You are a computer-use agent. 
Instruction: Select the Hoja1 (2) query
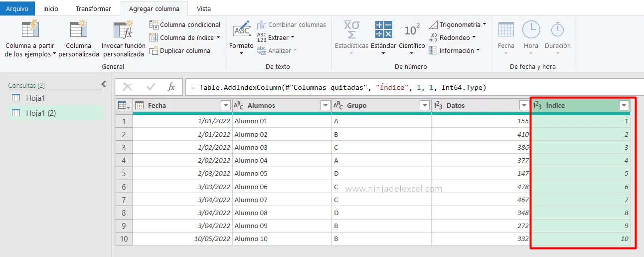[55, 113]
